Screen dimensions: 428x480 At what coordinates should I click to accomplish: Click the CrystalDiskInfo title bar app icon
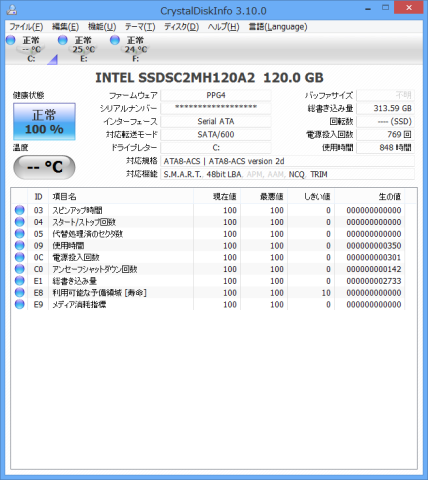click(12, 10)
